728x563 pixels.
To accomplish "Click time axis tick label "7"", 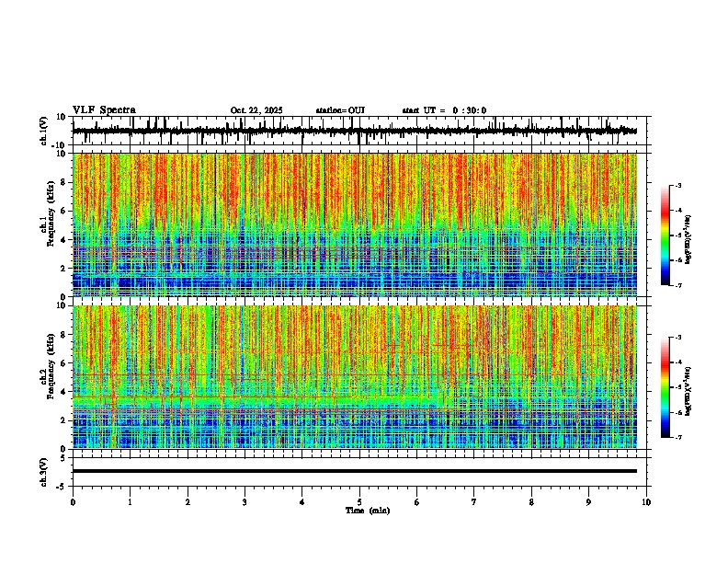I will click(474, 502).
